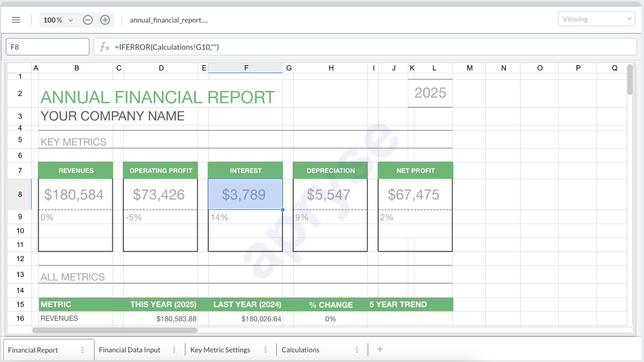This screenshot has height=362, width=644.
Task: Select the $5,547 depreciation value
Action: (x=330, y=194)
